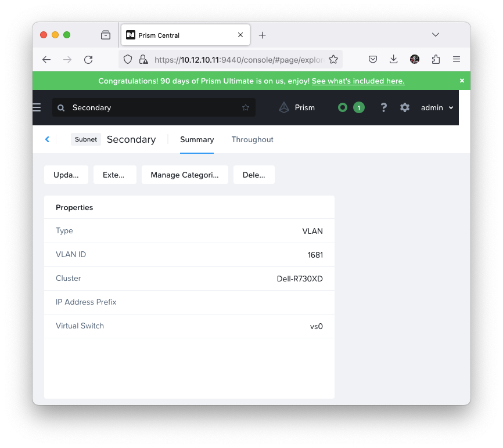Open the notification badge showing 1
503x448 pixels.
pyautogui.click(x=359, y=108)
